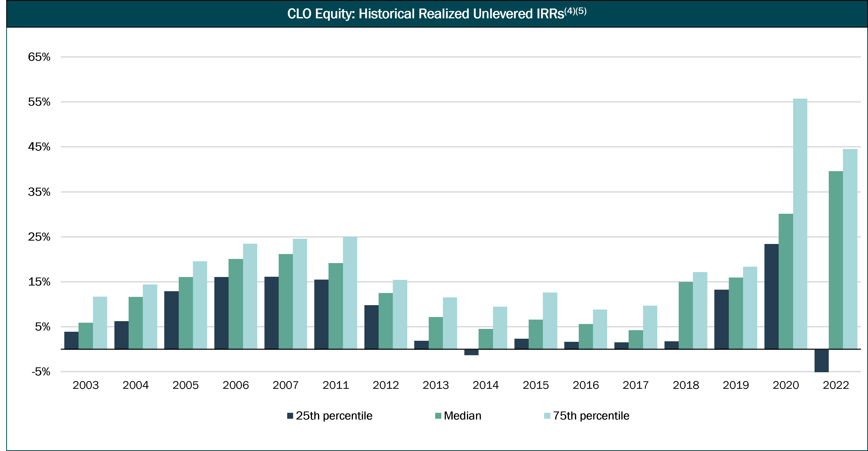Select the 2022 75th percentile bar
This screenshot has width=868, height=451.
click(850, 249)
